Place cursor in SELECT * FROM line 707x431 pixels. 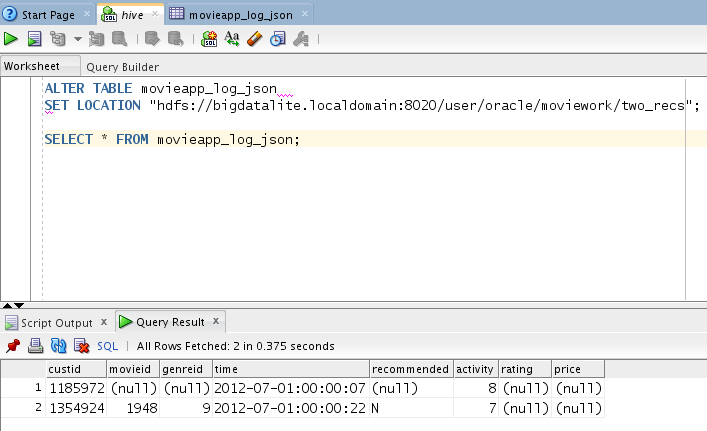pos(172,139)
